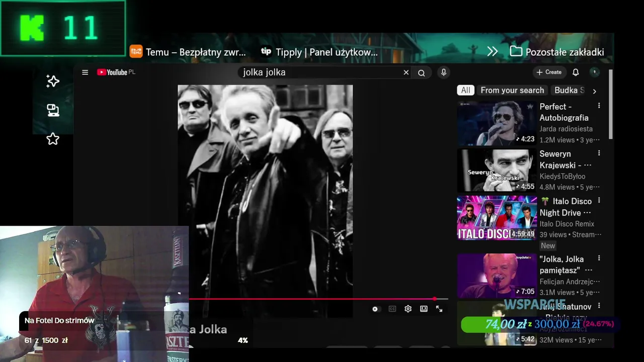Open options menu for Italo Disco video
The height and width of the screenshot is (362, 644).
point(599,201)
